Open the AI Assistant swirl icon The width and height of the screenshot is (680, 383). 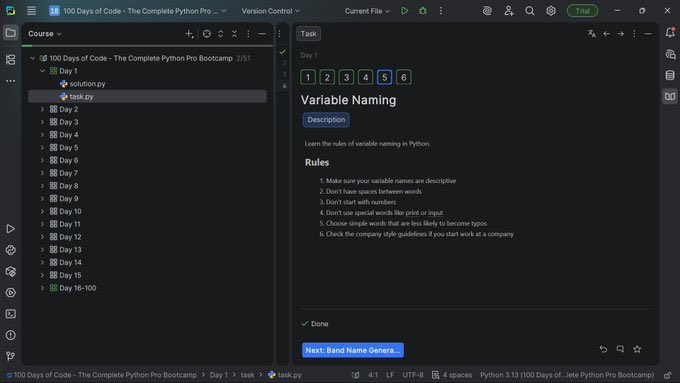[487, 11]
